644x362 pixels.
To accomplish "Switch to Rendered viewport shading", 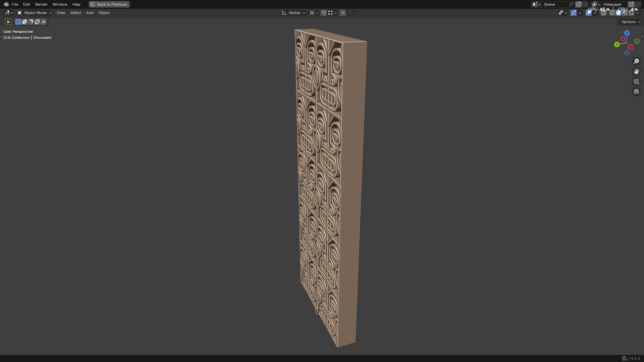I will 631,13.
